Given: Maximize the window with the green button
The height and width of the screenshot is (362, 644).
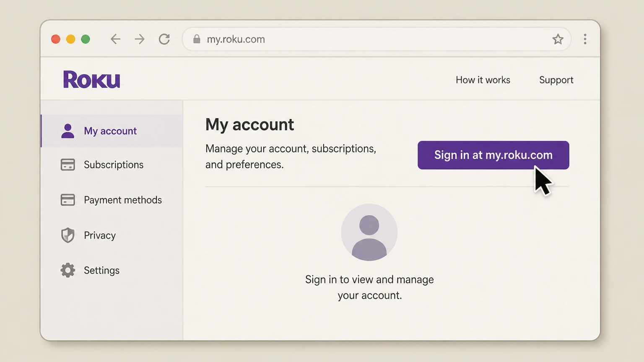Looking at the screenshot, I should coord(86,39).
